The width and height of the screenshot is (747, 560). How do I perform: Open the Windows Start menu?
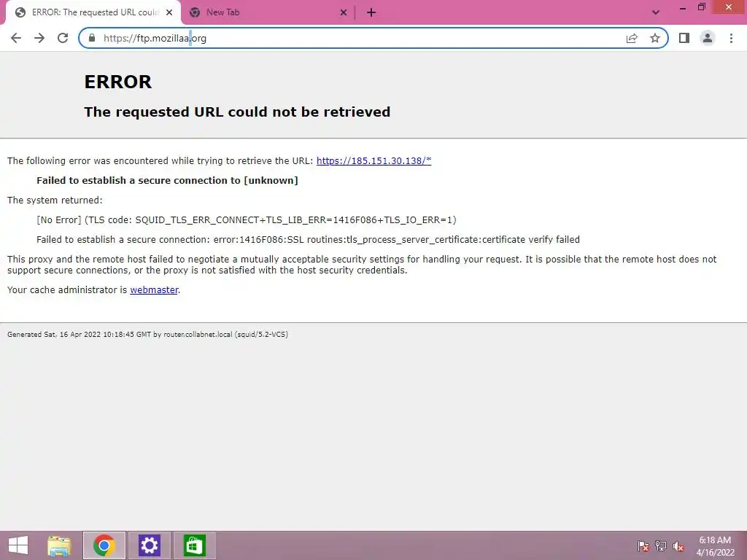[x=18, y=545]
